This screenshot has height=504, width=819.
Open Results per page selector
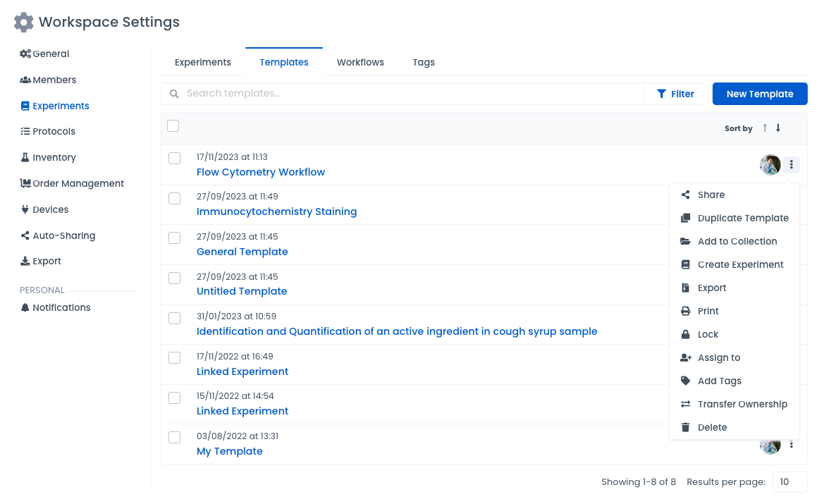(789, 482)
